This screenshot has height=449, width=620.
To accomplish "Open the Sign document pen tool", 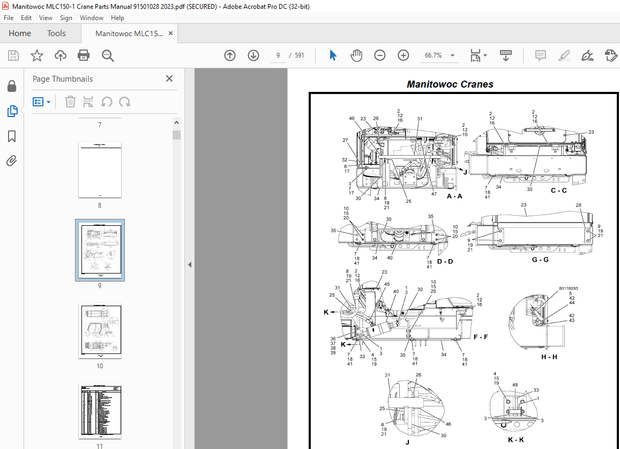I will 588,55.
